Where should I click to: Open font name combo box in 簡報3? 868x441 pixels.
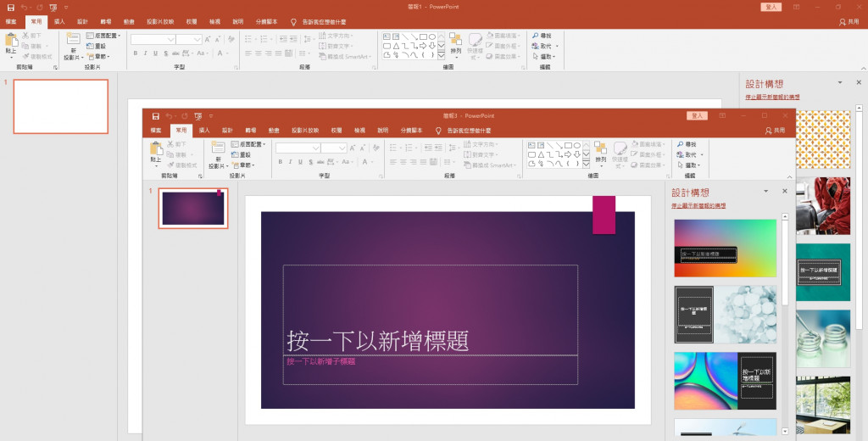(298, 148)
